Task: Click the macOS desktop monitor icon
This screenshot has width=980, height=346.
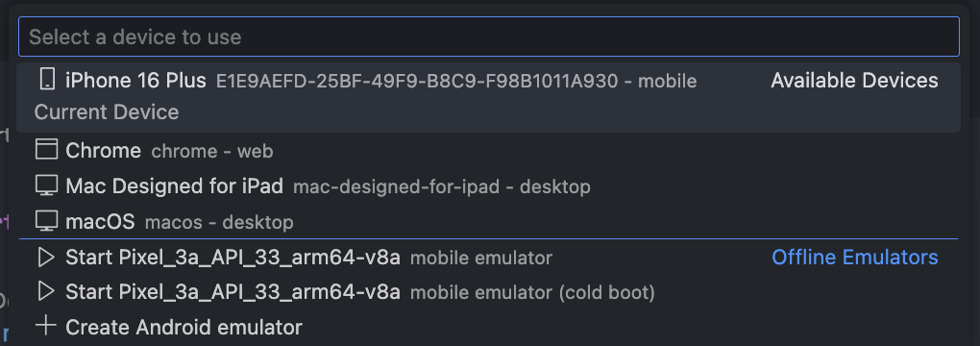Action: click(46, 221)
